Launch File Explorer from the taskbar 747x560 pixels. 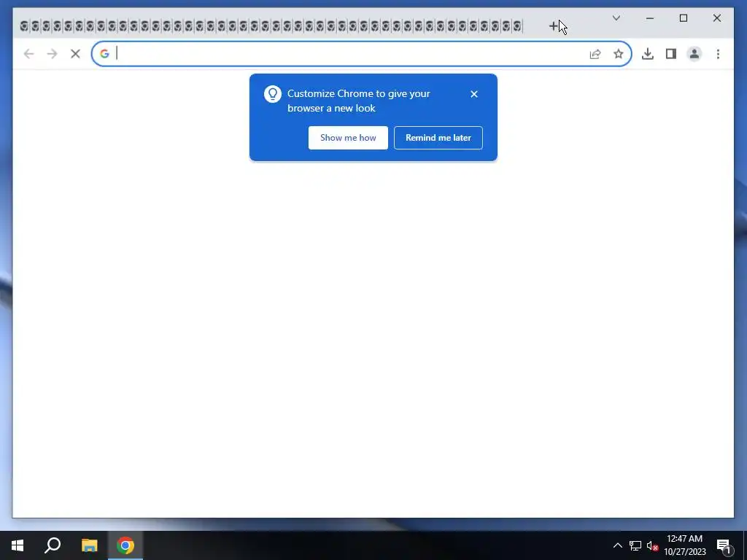pos(89,545)
